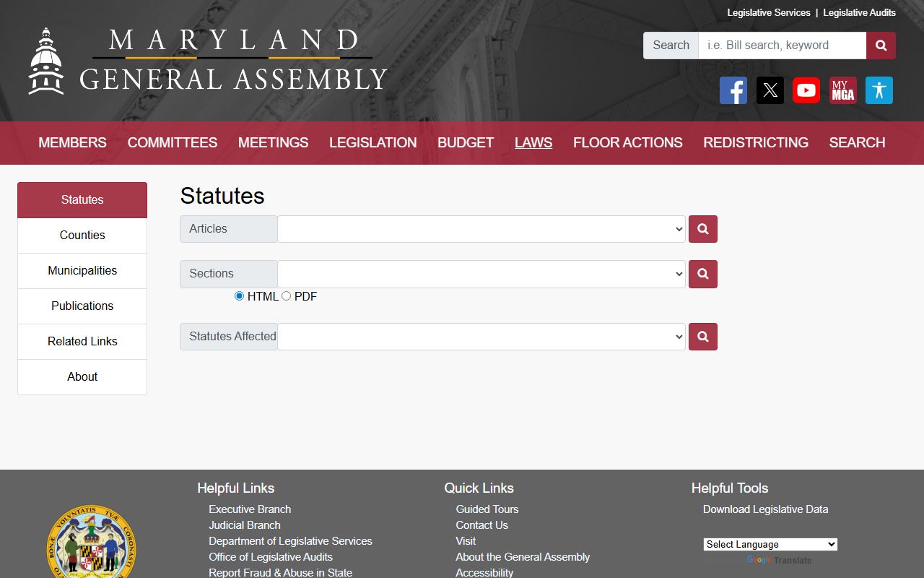Open the LEGISLATION menu
The width and height of the screenshot is (924, 578).
tap(373, 142)
